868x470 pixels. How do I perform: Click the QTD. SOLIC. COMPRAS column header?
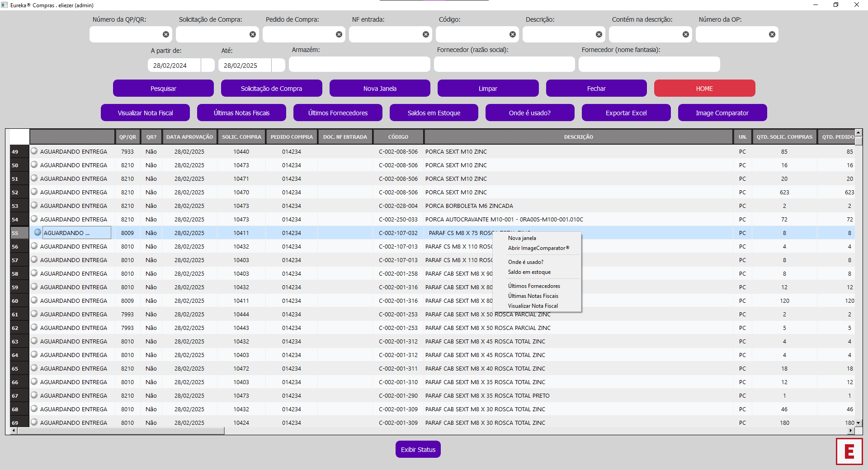pyautogui.click(x=784, y=136)
